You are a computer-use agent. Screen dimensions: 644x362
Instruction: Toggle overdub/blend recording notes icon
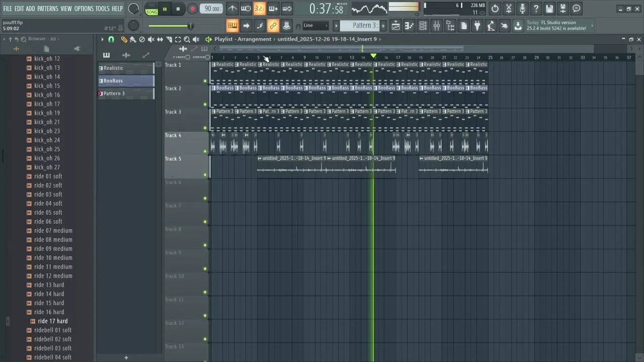pos(273,9)
